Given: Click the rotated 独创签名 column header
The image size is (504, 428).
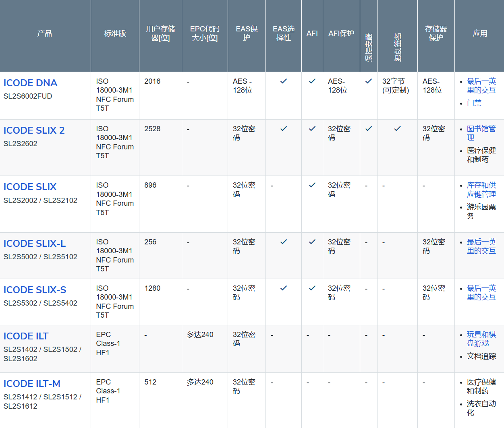Looking at the screenshot, I should coord(398,47).
